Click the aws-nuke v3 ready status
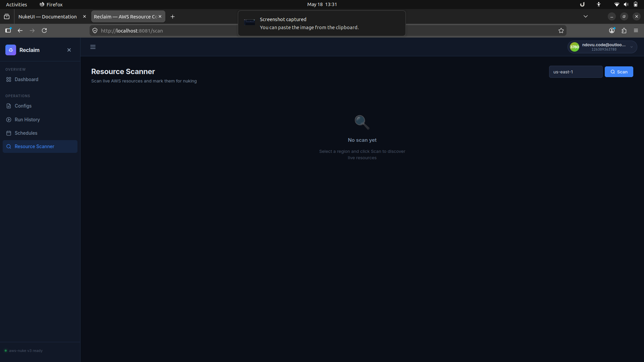The height and width of the screenshot is (362, 644). point(23,351)
